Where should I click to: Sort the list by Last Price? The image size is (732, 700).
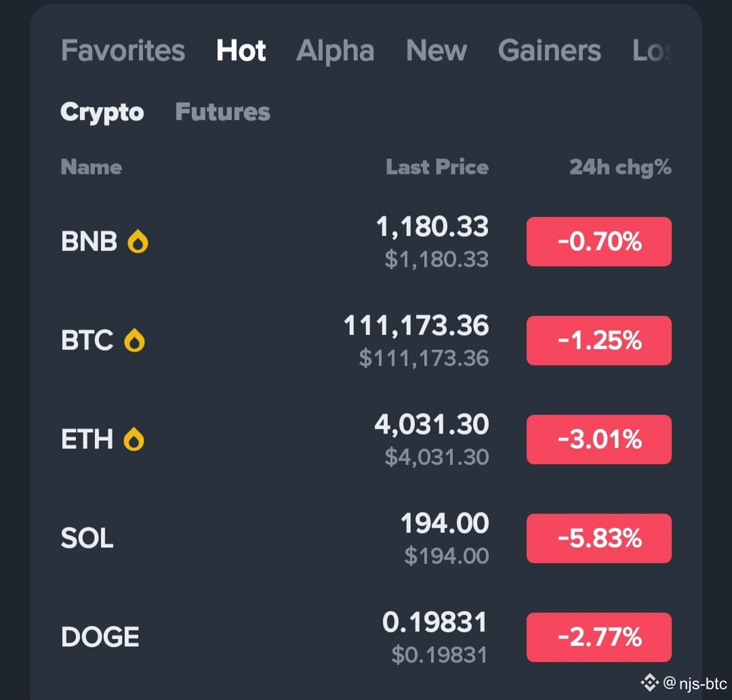437,167
